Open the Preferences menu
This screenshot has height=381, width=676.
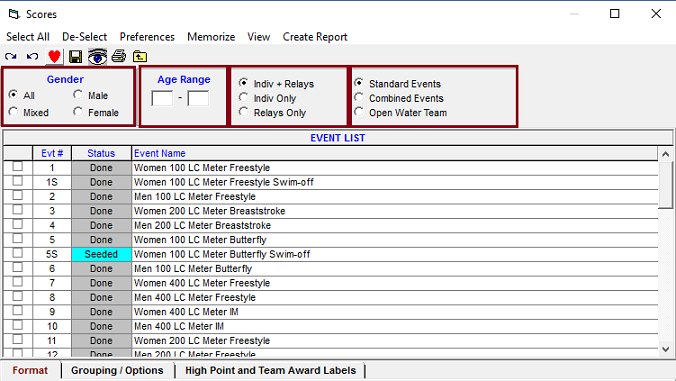point(147,37)
